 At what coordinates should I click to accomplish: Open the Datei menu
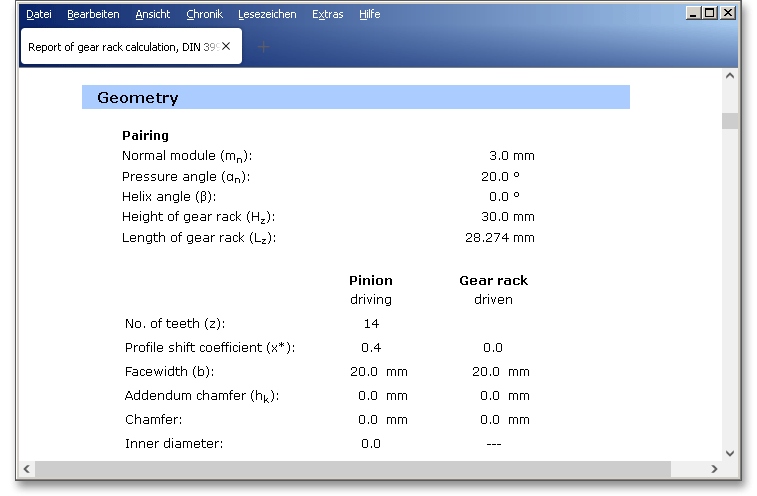click(x=38, y=14)
